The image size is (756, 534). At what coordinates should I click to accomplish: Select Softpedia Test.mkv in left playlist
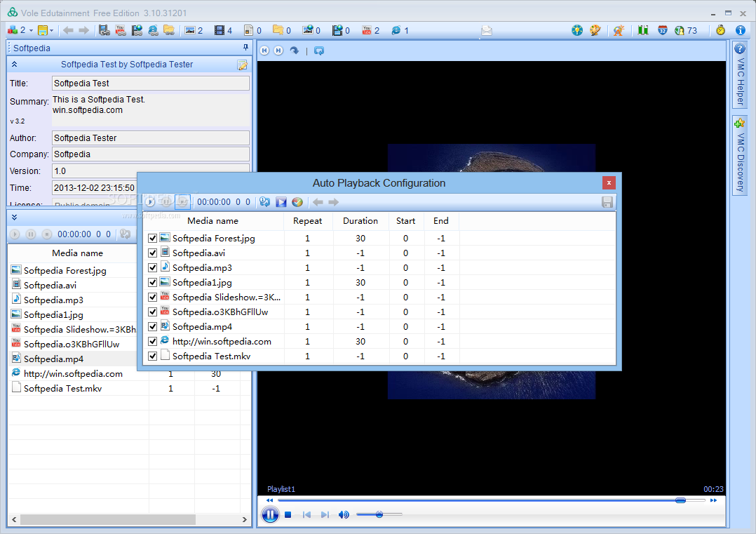point(62,388)
